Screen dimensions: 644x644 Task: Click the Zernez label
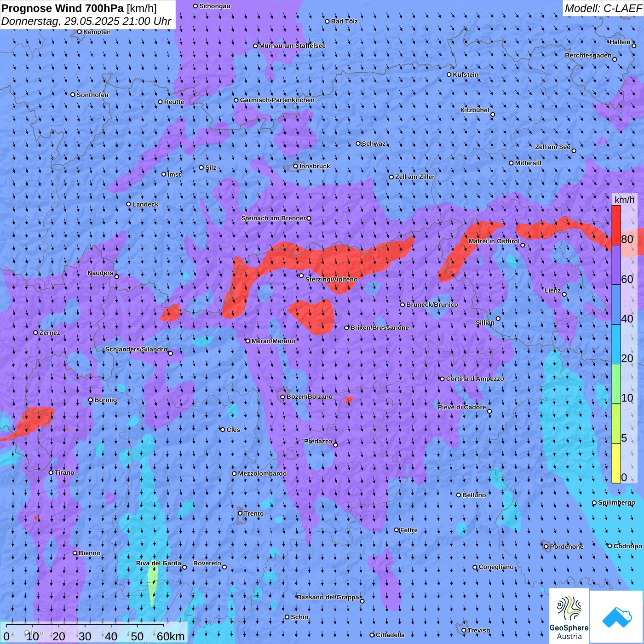pyautogui.click(x=50, y=333)
